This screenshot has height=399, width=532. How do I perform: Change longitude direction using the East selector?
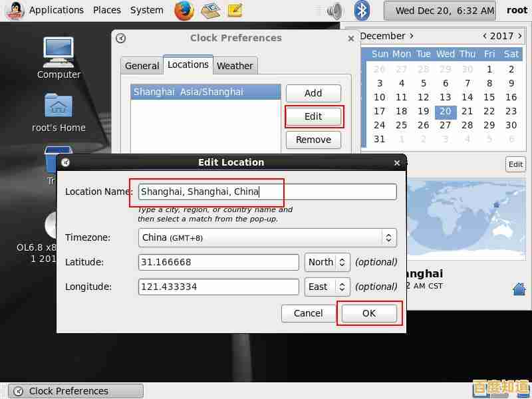326,287
